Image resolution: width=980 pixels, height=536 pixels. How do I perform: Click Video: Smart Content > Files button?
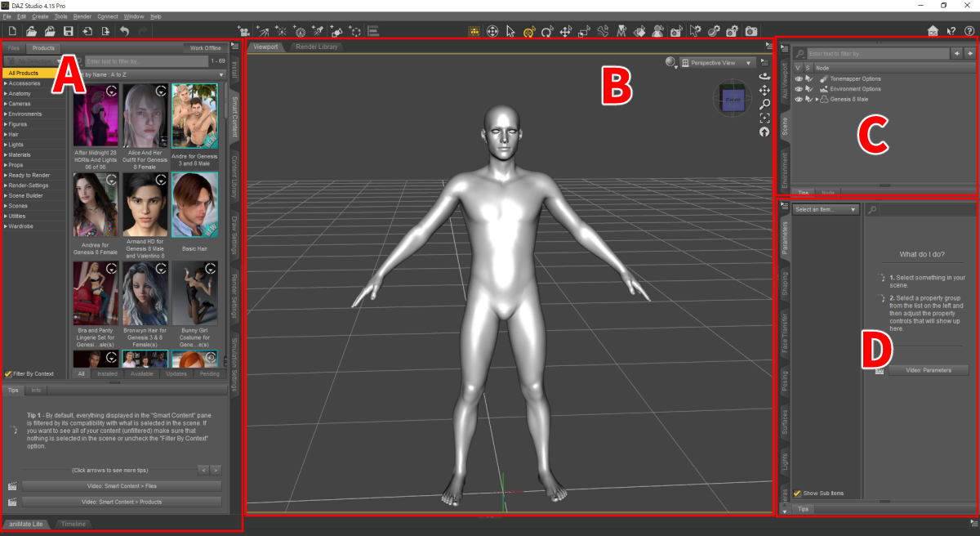[x=122, y=486]
